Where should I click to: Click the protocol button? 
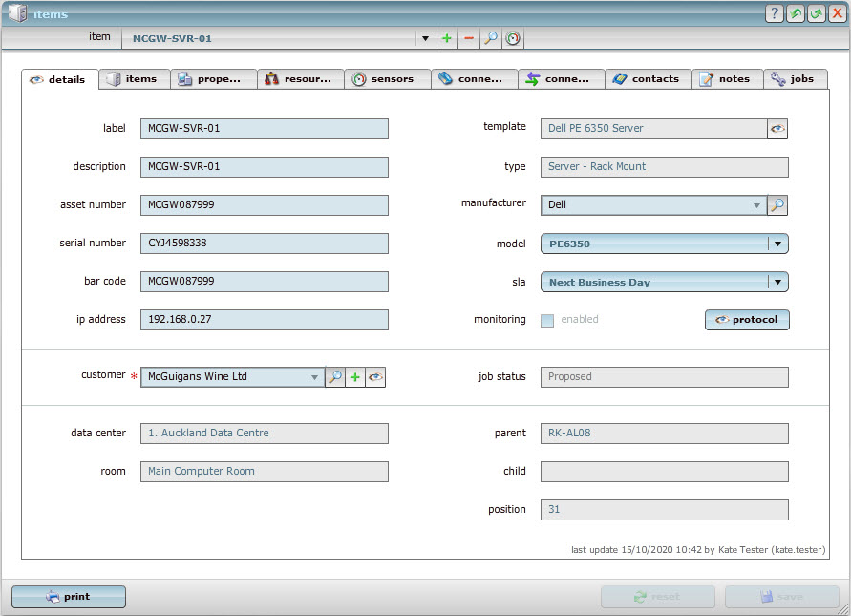coord(747,320)
